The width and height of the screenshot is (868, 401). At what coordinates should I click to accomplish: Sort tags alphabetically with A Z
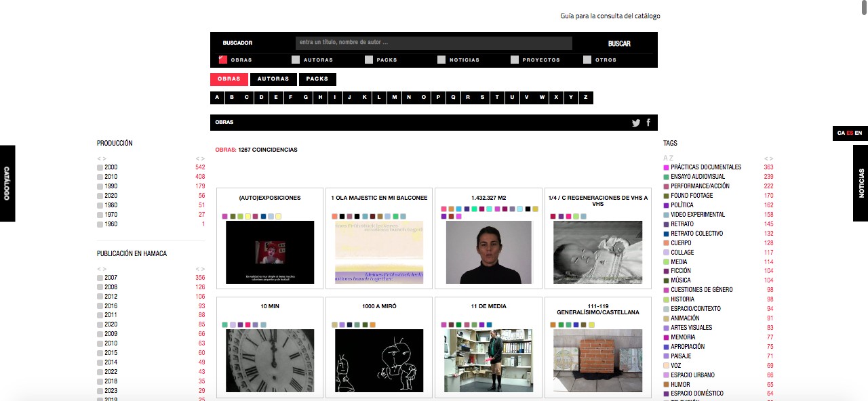[668, 159]
